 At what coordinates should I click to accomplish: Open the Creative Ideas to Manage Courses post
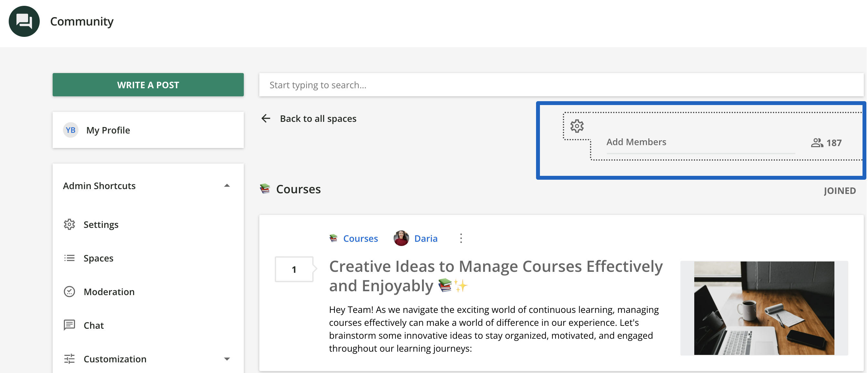[496, 276]
